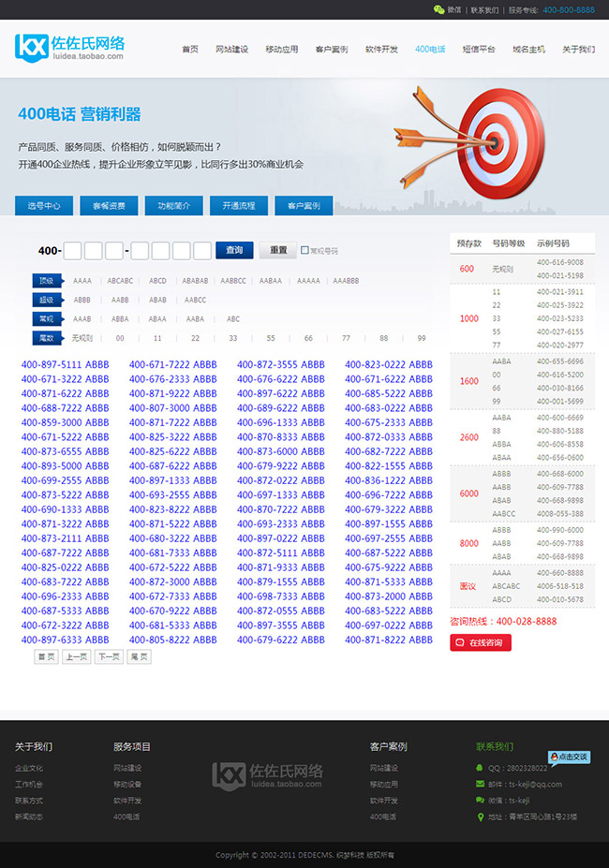Click the email envelope icon in footer
This screenshot has width=609, height=868.
tap(481, 784)
